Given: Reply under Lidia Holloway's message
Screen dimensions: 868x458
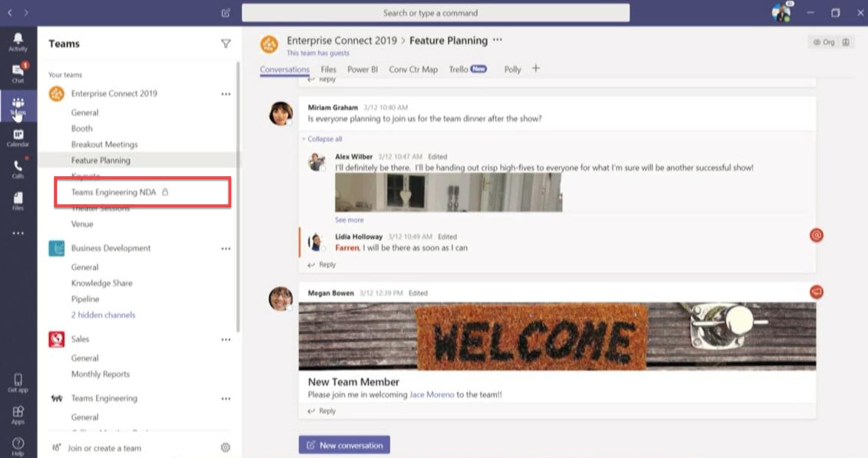Looking at the screenshot, I should [x=322, y=265].
